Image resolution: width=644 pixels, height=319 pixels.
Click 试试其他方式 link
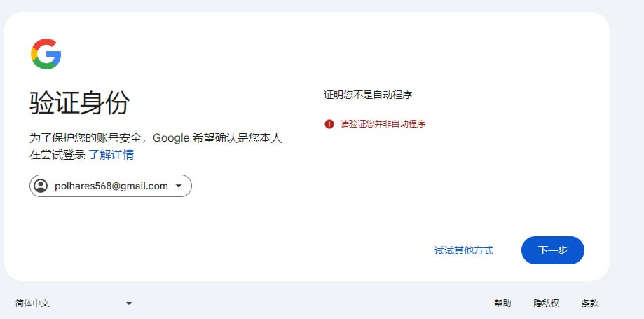pos(464,250)
